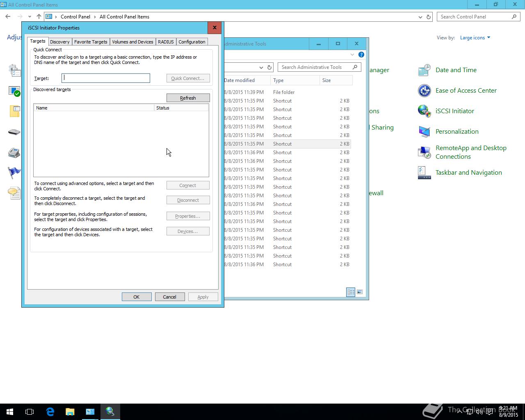Open RemoteApp and Desktop Connections icon
The width and height of the screenshot is (525, 420).
coord(424,152)
